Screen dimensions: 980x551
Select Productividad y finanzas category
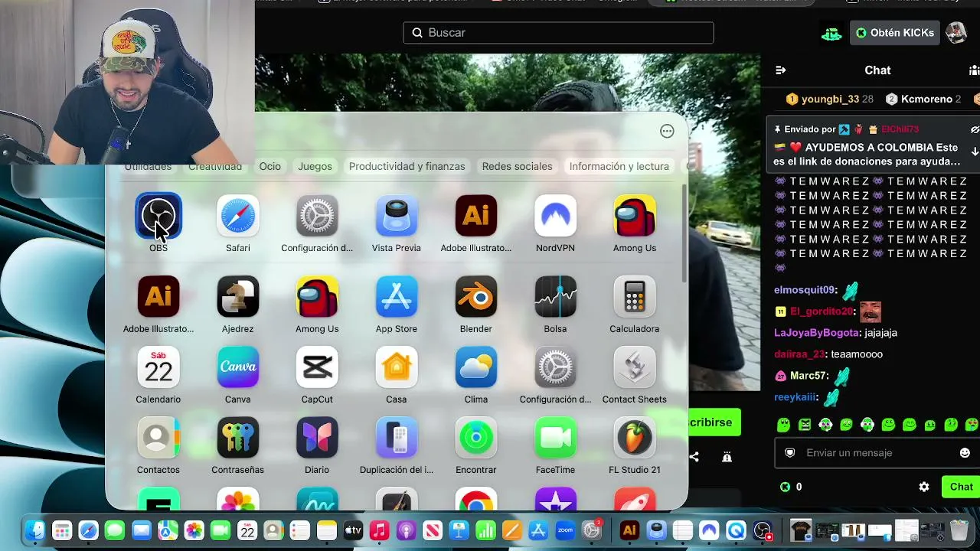[x=407, y=166]
